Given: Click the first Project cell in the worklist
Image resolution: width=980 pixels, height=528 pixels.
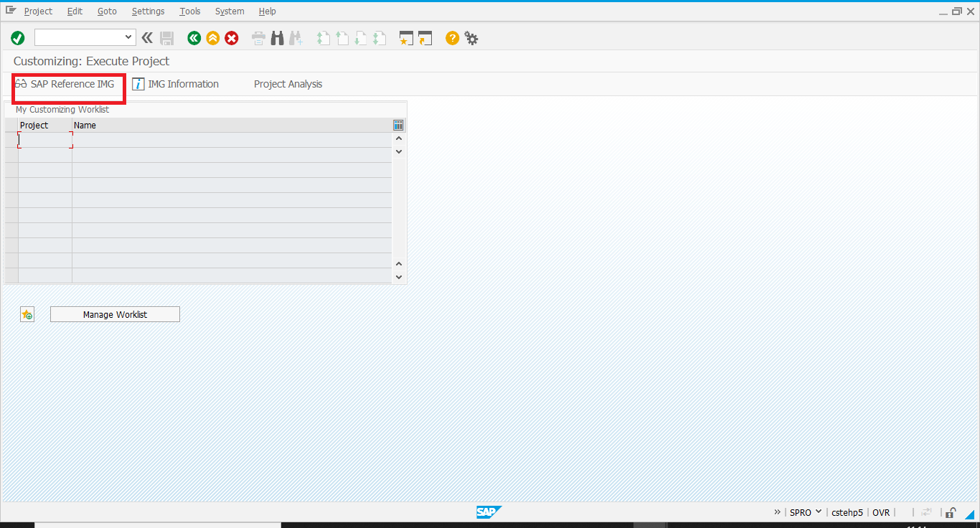Looking at the screenshot, I should coord(45,140).
